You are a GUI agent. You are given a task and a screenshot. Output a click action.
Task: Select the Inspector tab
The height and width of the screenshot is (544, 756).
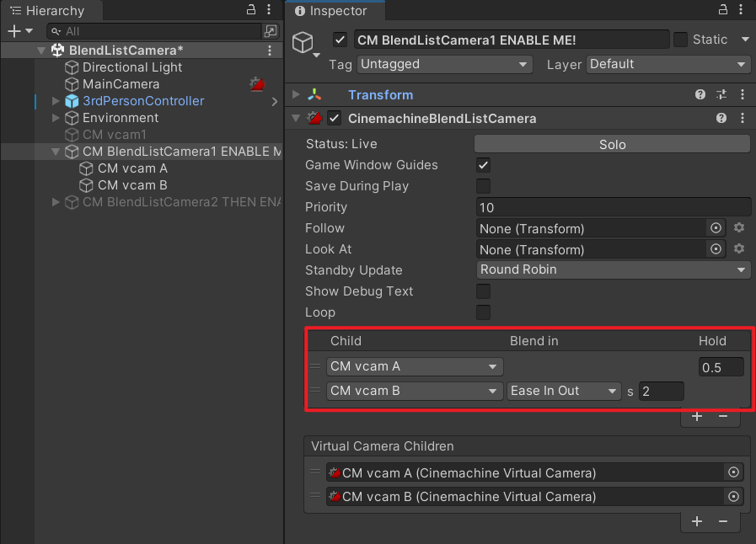[335, 11]
